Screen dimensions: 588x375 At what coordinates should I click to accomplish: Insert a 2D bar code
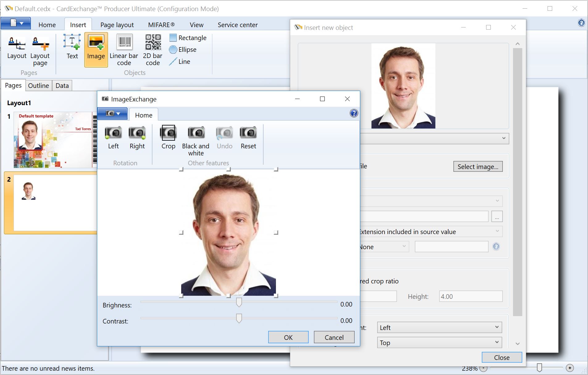click(x=153, y=50)
